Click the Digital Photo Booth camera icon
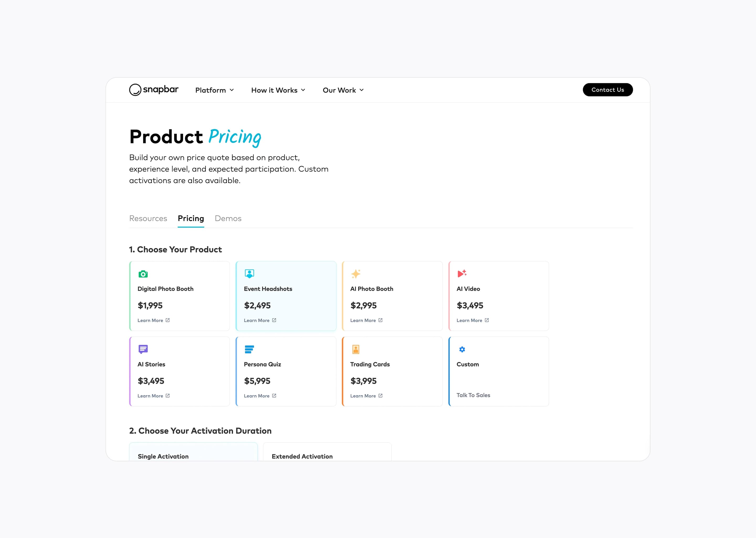The width and height of the screenshot is (756, 538). point(143,274)
